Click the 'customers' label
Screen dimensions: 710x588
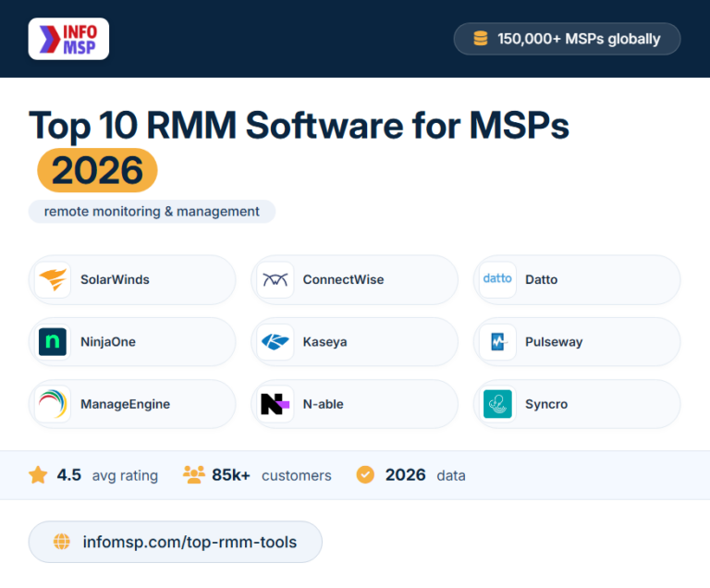pos(297,475)
